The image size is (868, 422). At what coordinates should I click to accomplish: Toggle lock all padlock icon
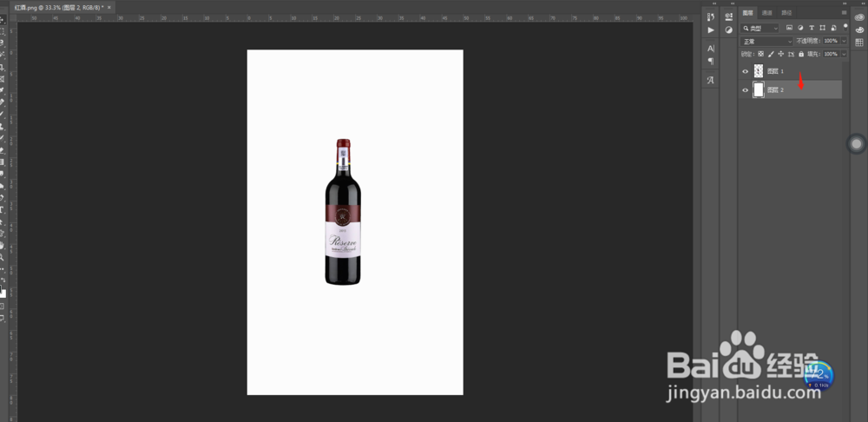click(801, 54)
